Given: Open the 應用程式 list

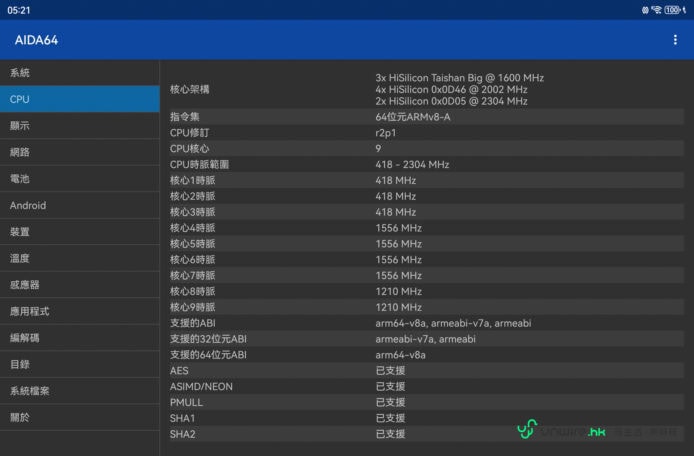Looking at the screenshot, I should (x=80, y=311).
